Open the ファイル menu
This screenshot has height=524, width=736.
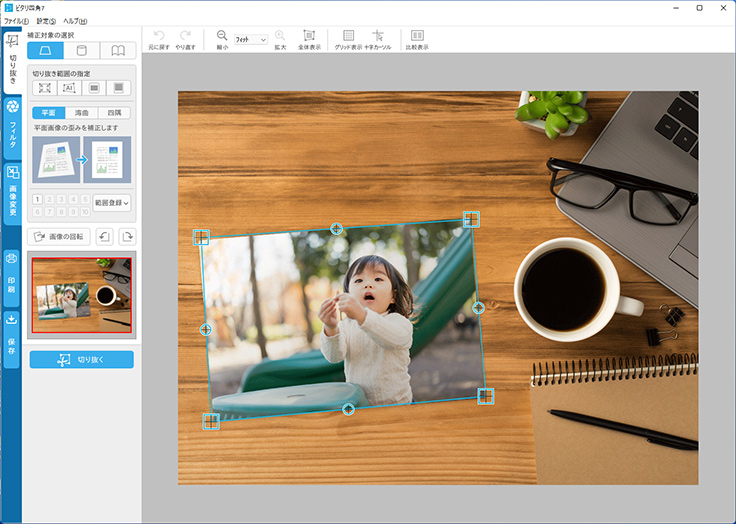point(17,20)
